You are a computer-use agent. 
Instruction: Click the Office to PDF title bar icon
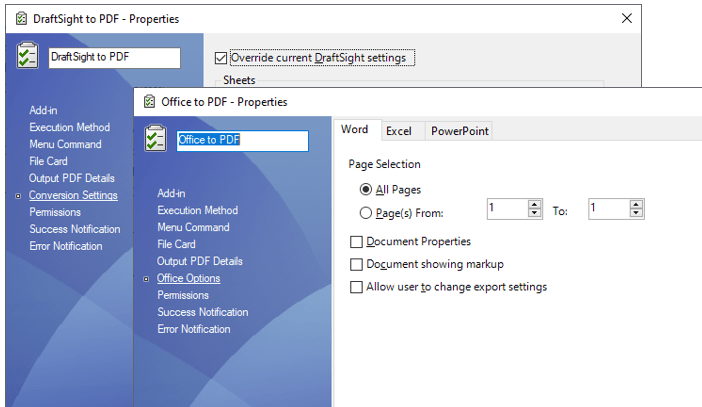149,102
